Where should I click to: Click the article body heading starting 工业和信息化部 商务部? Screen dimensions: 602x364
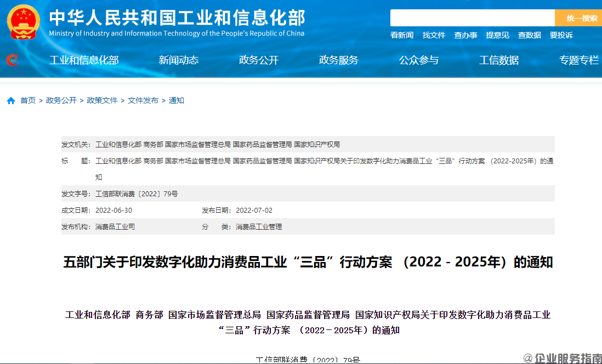(x=308, y=322)
